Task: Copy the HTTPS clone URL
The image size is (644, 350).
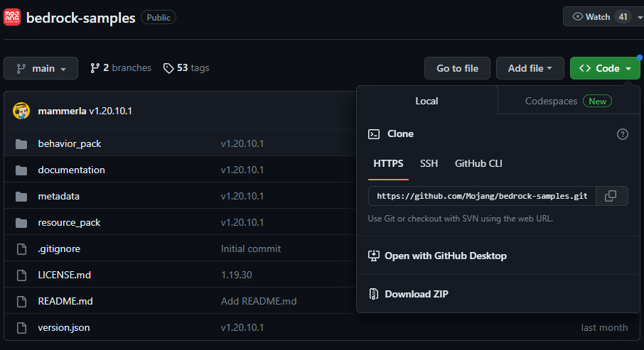Action: [x=611, y=196]
